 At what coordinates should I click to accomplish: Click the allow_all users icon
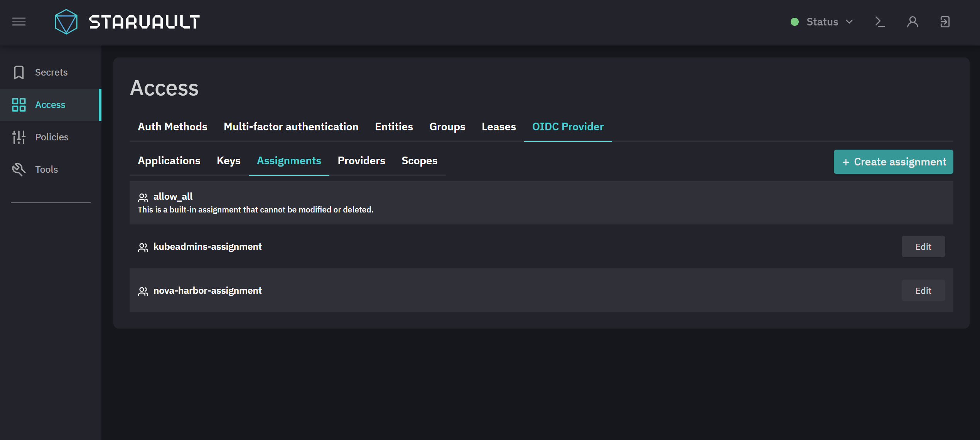click(x=143, y=197)
